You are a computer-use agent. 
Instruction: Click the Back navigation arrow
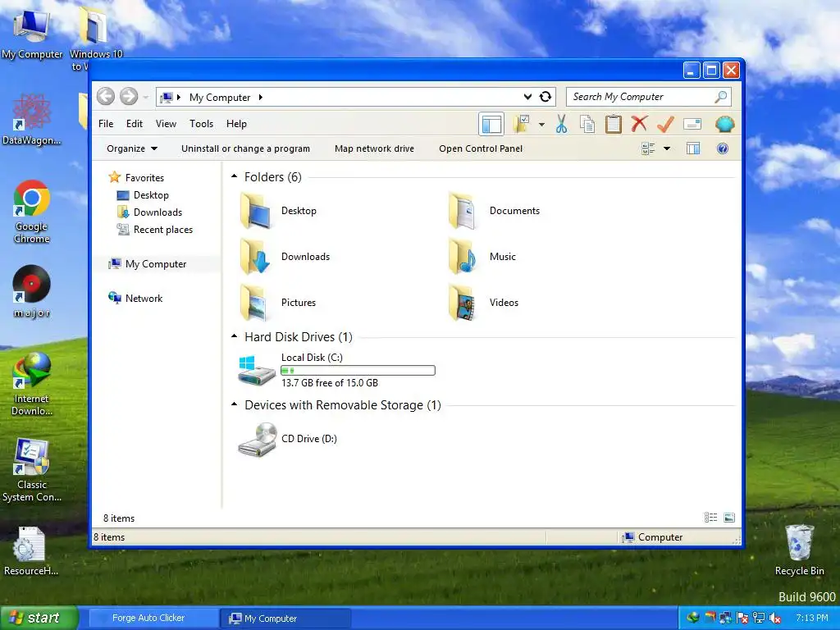pos(106,97)
